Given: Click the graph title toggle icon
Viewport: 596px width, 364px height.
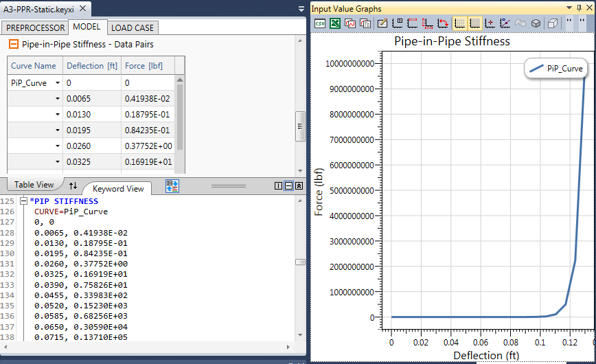Looking at the screenshot, I should click(413, 23).
